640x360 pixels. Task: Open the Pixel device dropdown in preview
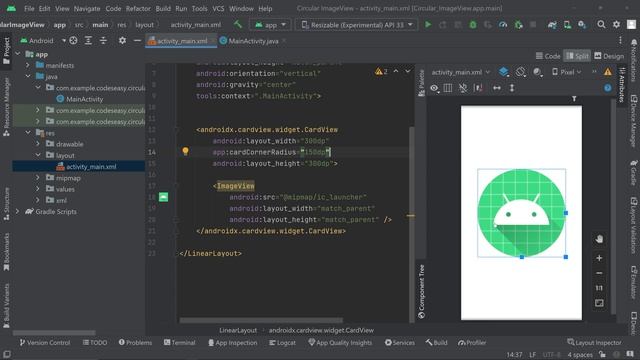(567, 72)
